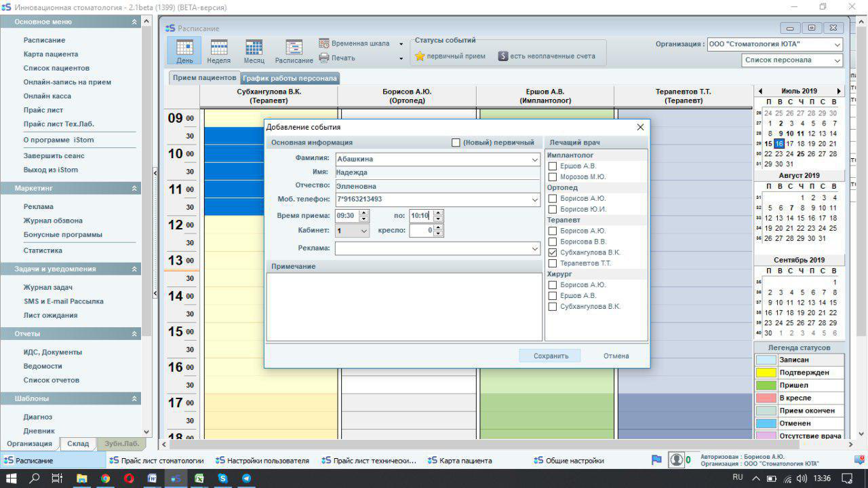Open Telegram from the Windows taskbar

pyautogui.click(x=246, y=478)
